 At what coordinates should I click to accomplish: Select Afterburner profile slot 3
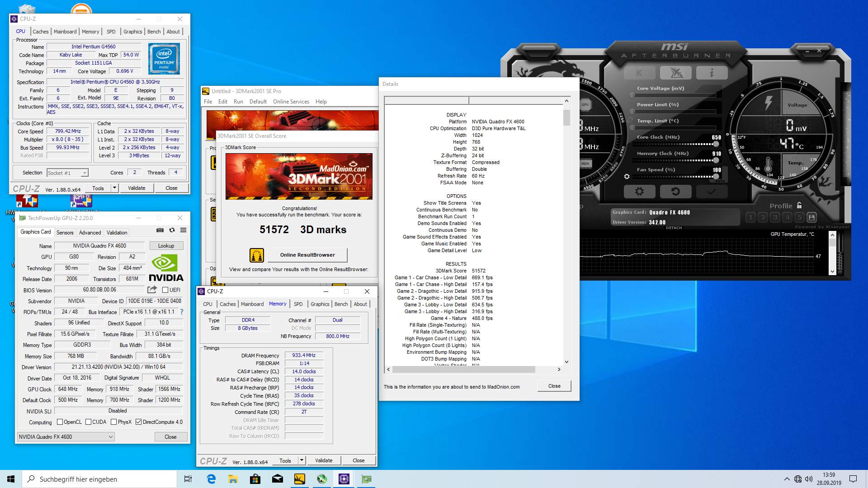click(x=775, y=217)
